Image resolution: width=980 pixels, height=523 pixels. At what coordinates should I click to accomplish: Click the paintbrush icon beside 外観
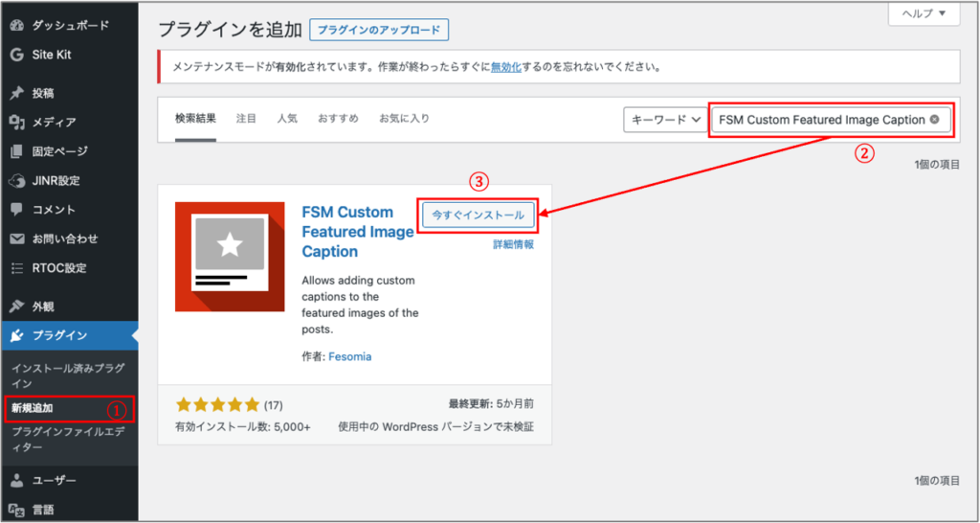[17, 307]
